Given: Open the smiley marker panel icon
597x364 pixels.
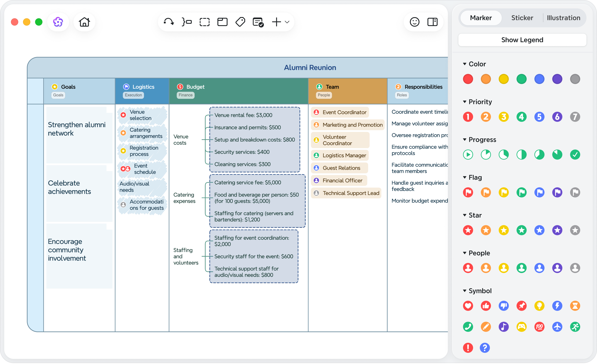Looking at the screenshot, I should tap(415, 22).
